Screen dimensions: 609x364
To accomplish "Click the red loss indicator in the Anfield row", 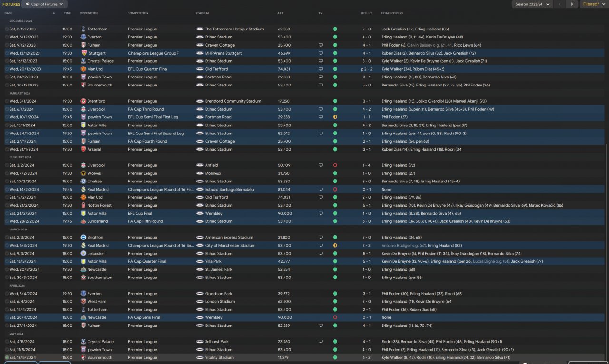I will (x=335, y=165).
